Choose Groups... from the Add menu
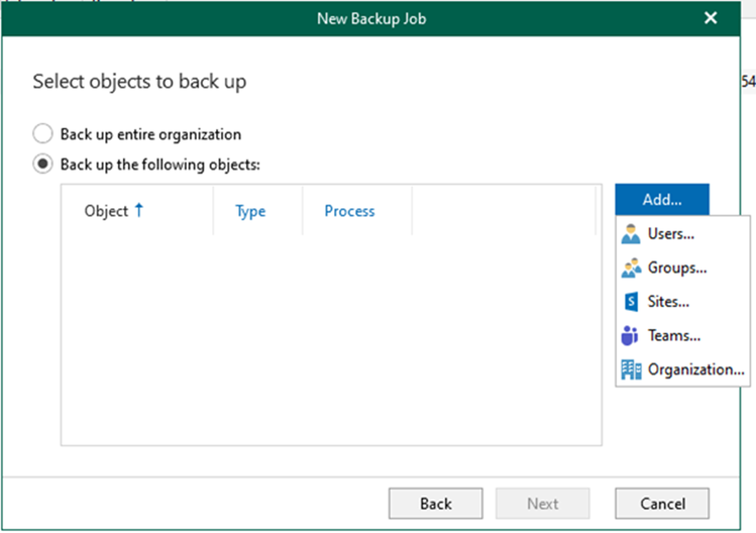The image size is (756, 533). [x=682, y=268]
